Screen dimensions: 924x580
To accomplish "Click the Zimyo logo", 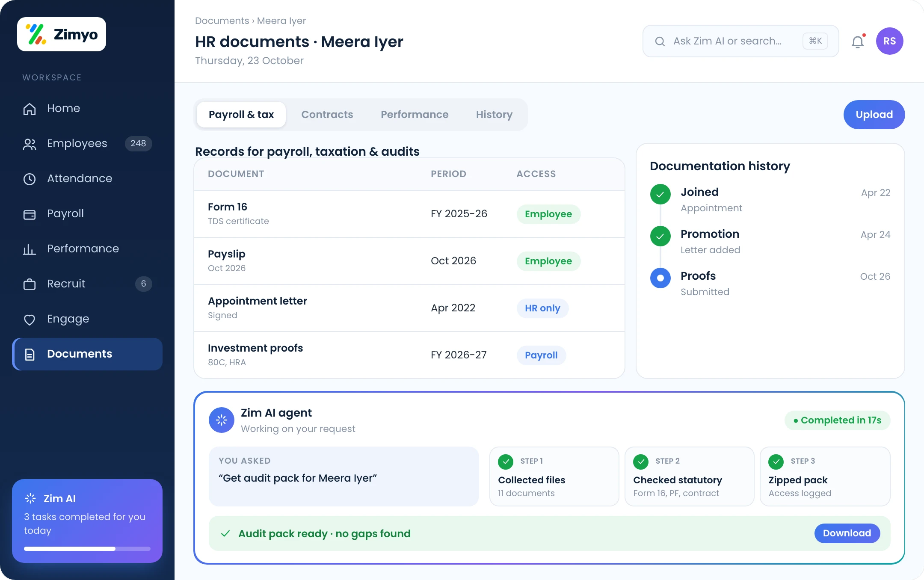I will tap(62, 34).
